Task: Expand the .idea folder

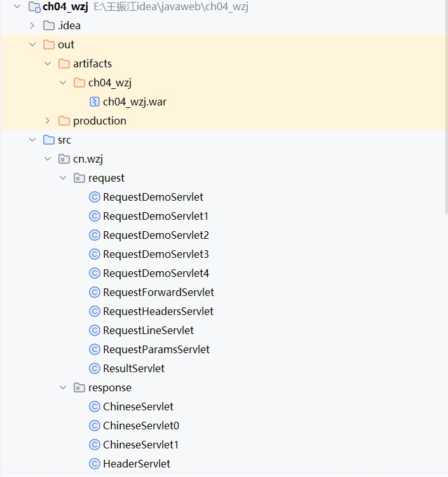Action: [32, 25]
